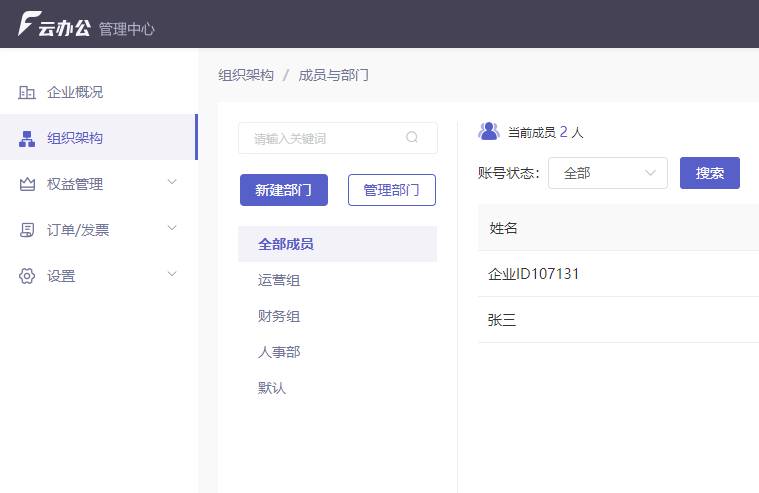Select 全部成员 in department list
Screen dimensions: 759x493
tap(337, 244)
